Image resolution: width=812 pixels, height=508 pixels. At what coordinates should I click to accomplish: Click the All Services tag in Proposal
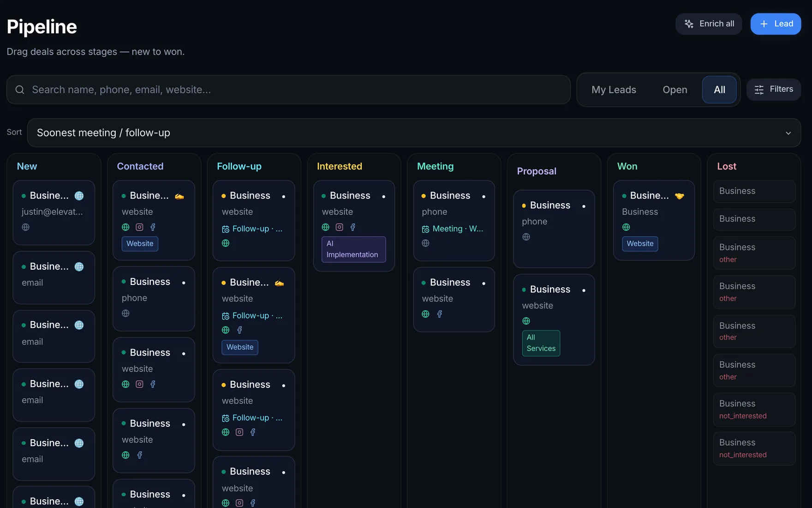(541, 343)
